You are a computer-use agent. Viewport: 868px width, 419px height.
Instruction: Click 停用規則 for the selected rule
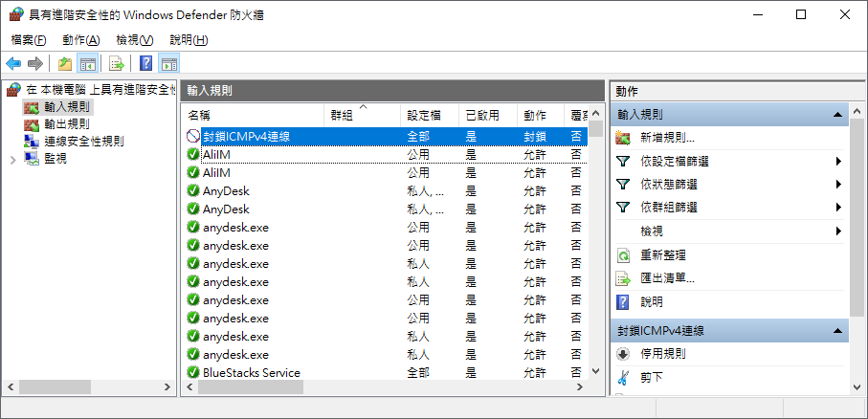click(x=663, y=354)
